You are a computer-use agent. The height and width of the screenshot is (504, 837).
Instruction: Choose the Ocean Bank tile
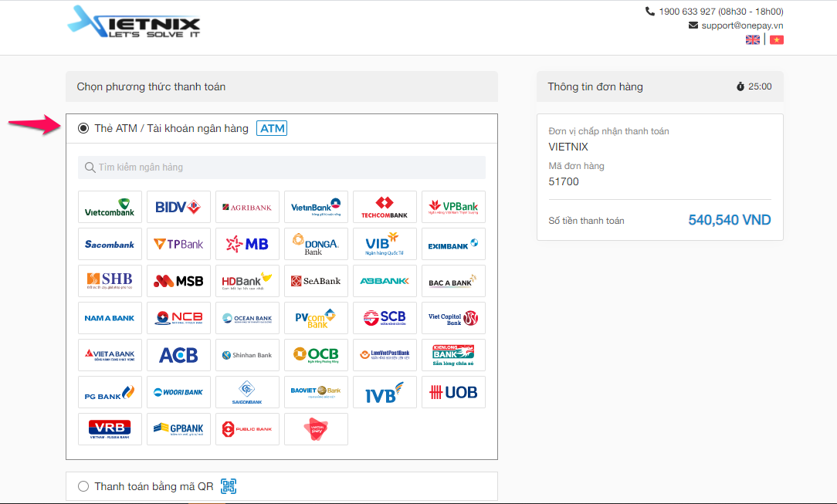coord(248,319)
